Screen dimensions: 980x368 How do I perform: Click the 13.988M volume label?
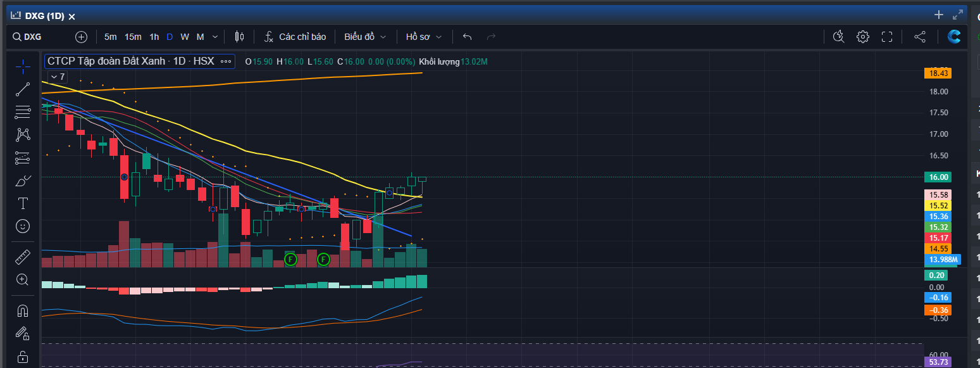tap(943, 260)
